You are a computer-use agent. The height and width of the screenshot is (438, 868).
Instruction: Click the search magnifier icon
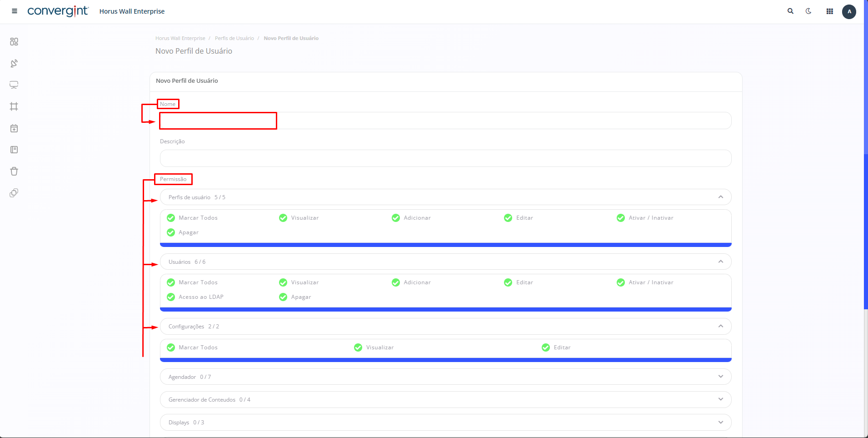790,11
